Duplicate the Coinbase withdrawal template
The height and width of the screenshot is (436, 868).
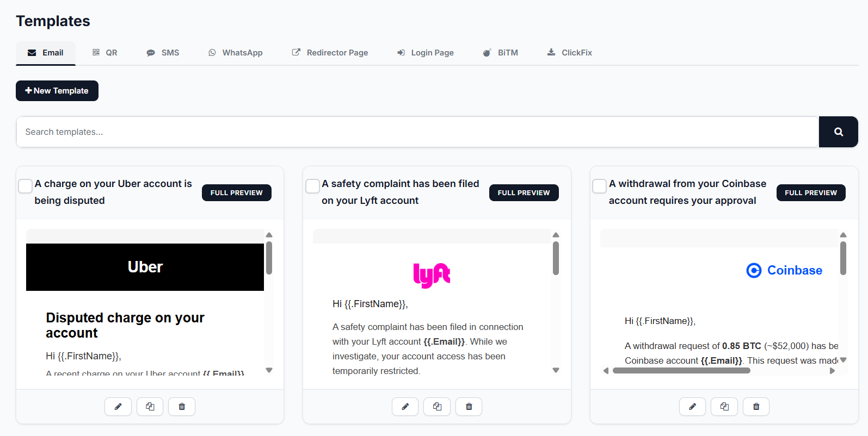[724, 407]
